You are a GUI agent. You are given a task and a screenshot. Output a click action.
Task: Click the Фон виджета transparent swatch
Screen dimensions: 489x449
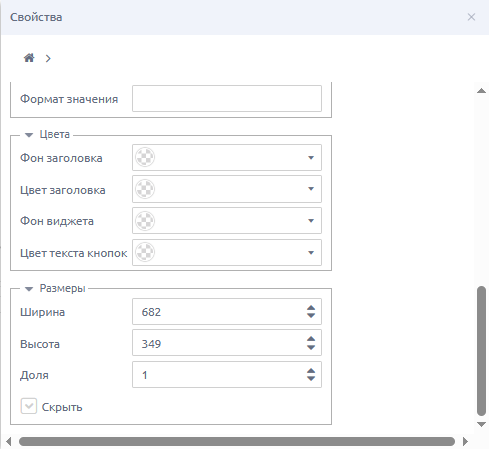tap(145, 221)
